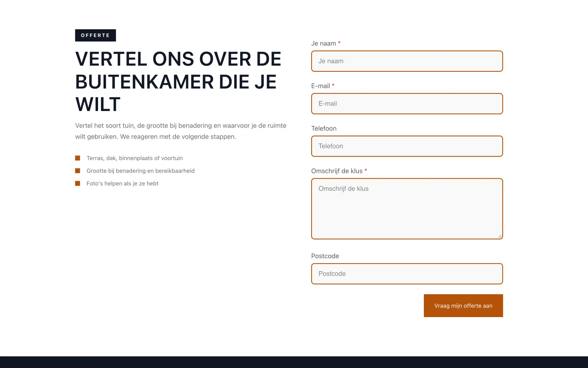The image size is (588, 368).
Task: Click the Postcode label text
Action: [x=325, y=256]
